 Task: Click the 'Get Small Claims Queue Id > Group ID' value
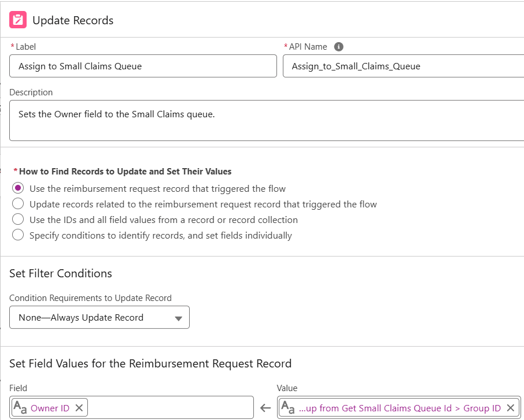point(400,408)
